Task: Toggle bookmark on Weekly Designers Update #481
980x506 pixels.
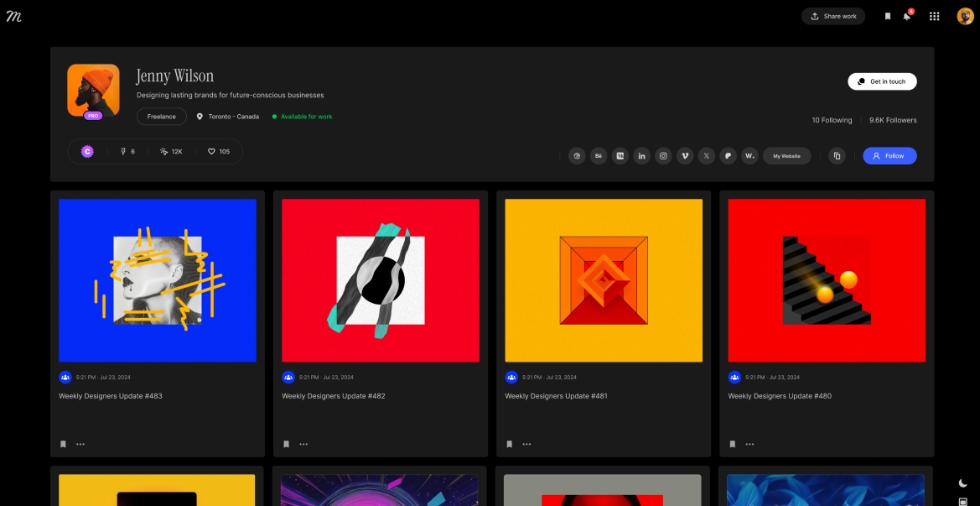Action: click(x=509, y=444)
